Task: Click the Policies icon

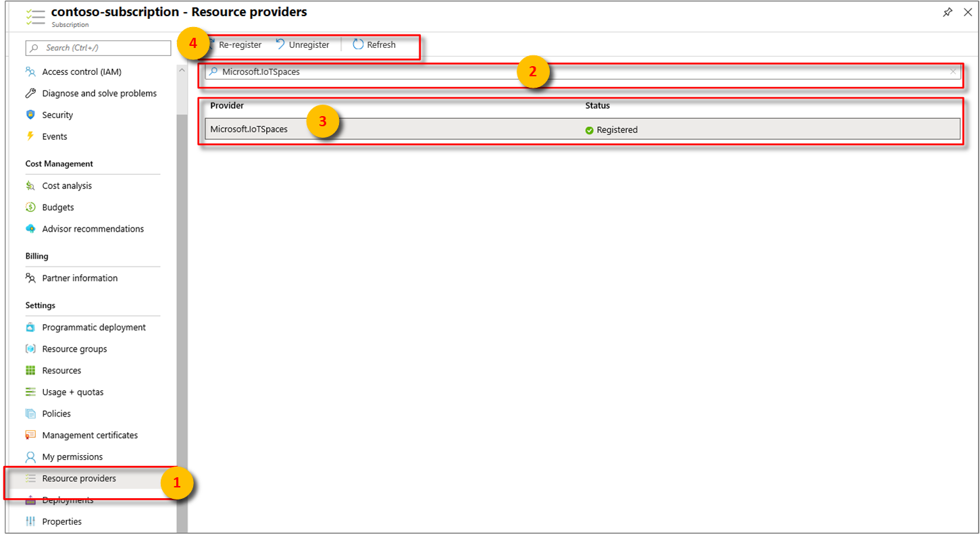Action: point(30,414)
